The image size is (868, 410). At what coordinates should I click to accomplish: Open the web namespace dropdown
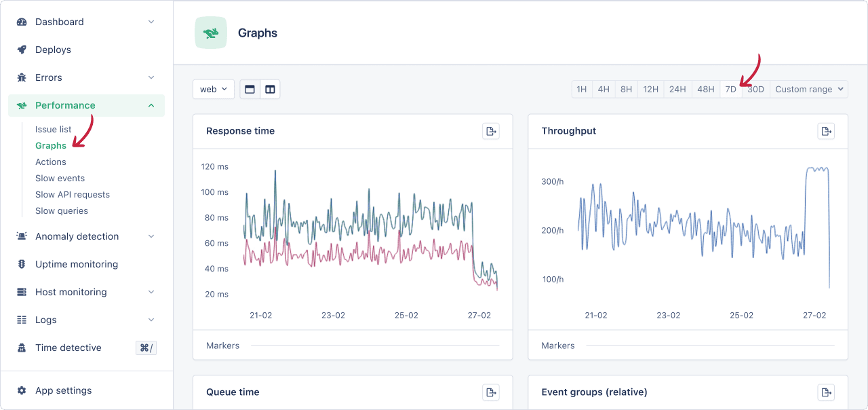213,89
